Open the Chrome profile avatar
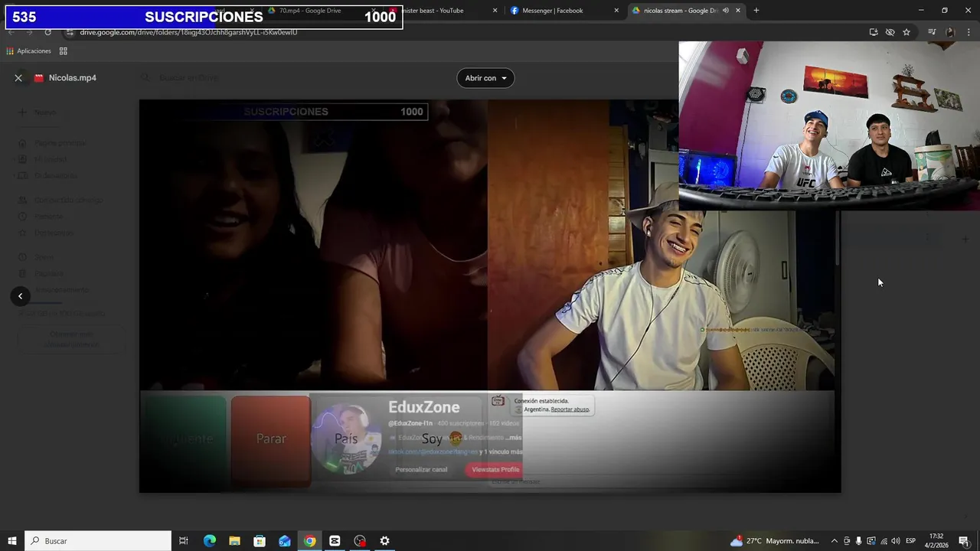Viewport: 980px width, 551px height. (x=950, y=32)
